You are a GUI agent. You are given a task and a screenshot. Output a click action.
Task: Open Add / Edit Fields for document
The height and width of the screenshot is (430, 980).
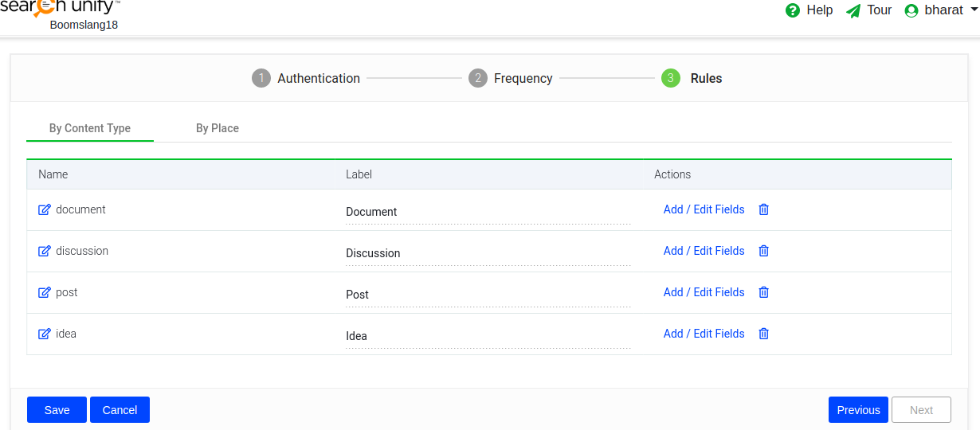704,209
